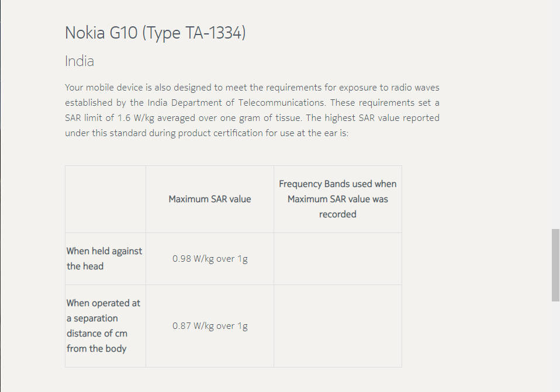Viewport: 560px width, 392px height.
Task: Click the 0.98 W/kg over 1g cell
Action: point(209,259)
